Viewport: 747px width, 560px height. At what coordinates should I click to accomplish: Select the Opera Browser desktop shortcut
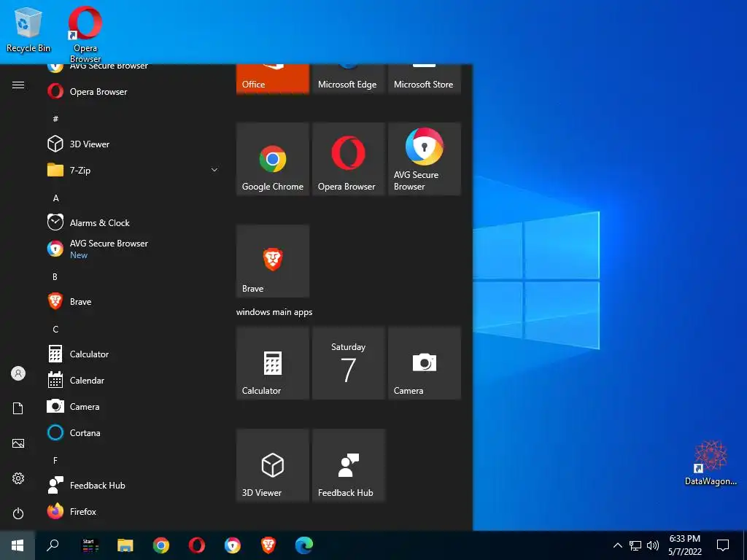click(x=85, y=34)
